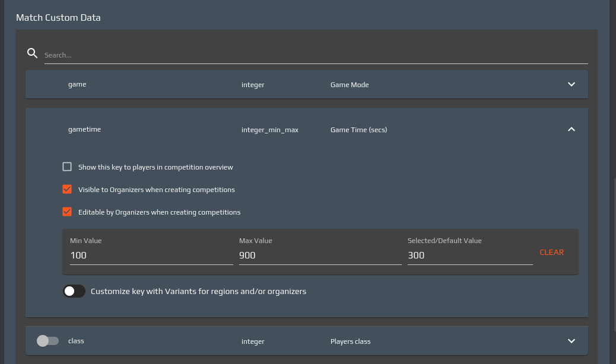
Task: Click the Min Value field
Action: 151,256
